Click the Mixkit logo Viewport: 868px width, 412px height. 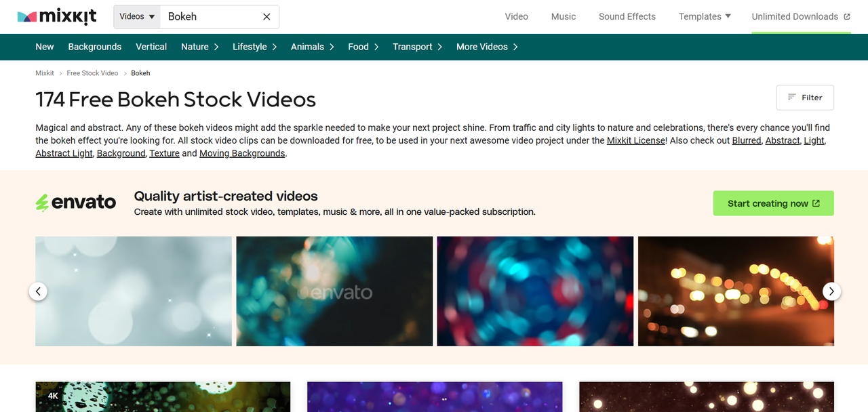(x=57, y=16)
